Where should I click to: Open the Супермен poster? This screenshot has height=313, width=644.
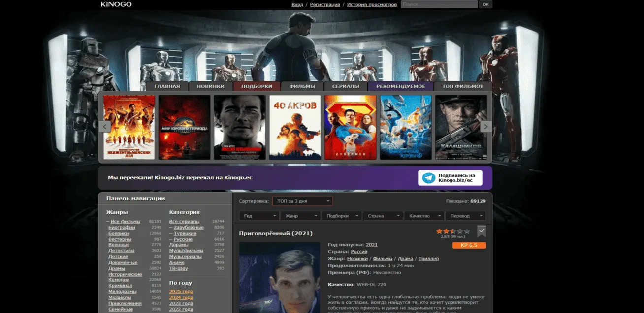click(350, 127)
